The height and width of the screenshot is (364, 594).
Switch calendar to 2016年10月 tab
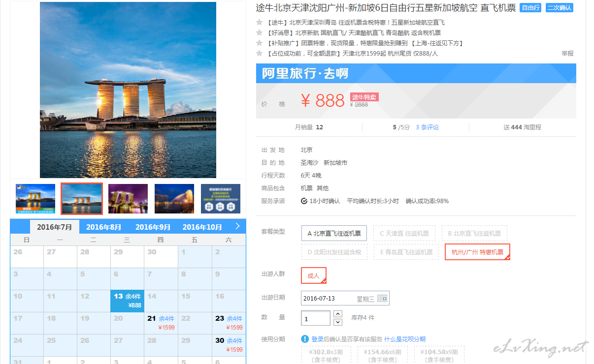(202, 227)
